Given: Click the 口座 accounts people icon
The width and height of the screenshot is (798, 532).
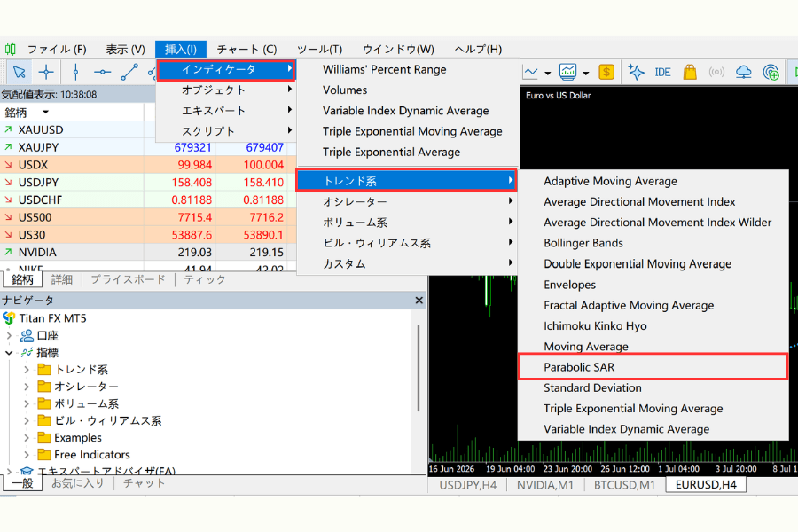Looking at the screenshot, I should 27,335.
